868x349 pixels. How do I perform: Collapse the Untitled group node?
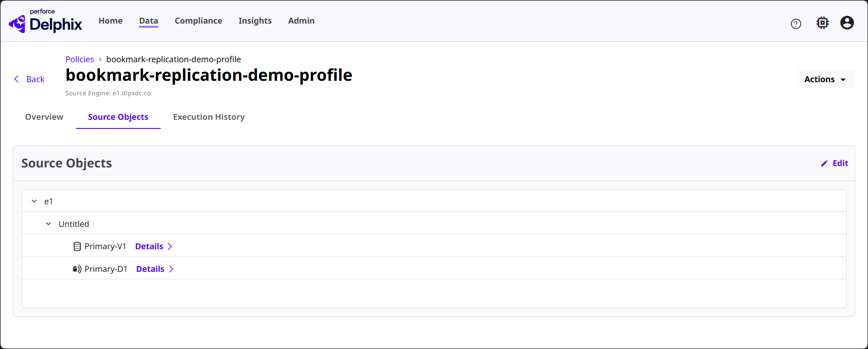[x=49, y=224]
